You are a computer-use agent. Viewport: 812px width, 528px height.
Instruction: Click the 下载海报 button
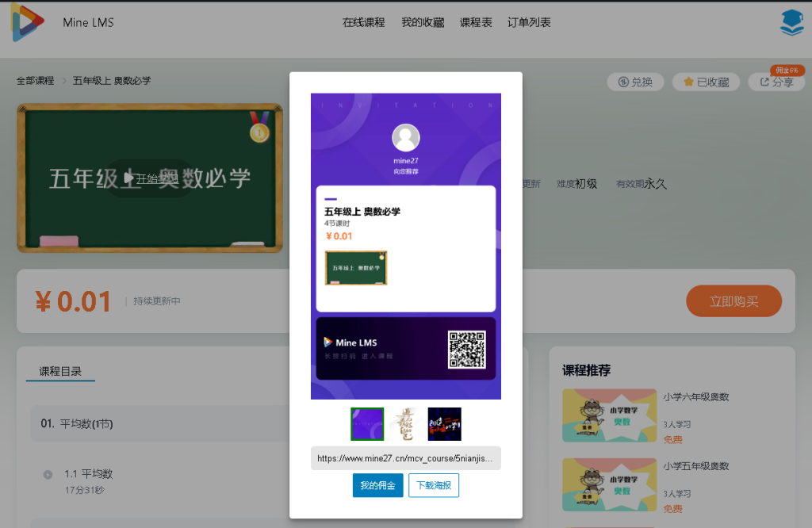pyautogui.click(x=434, y=485)
